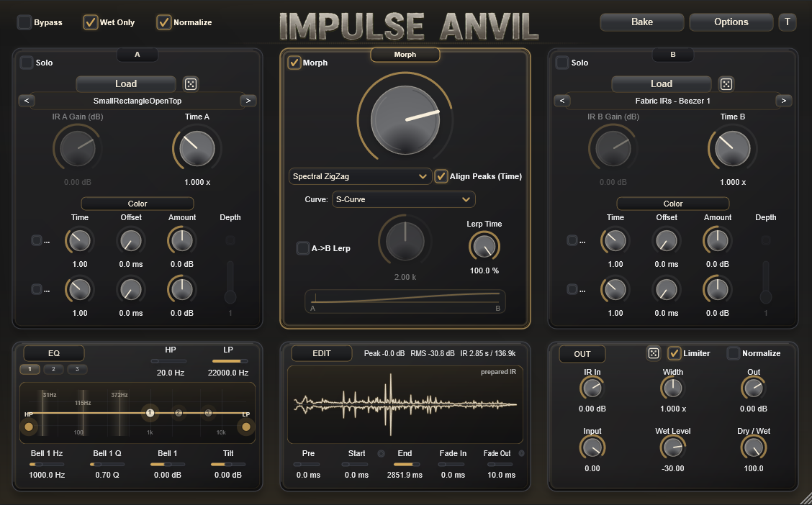This screenshot has height=505, width=812.
Task: Click Load in panel B
Action: coord(662,84)
